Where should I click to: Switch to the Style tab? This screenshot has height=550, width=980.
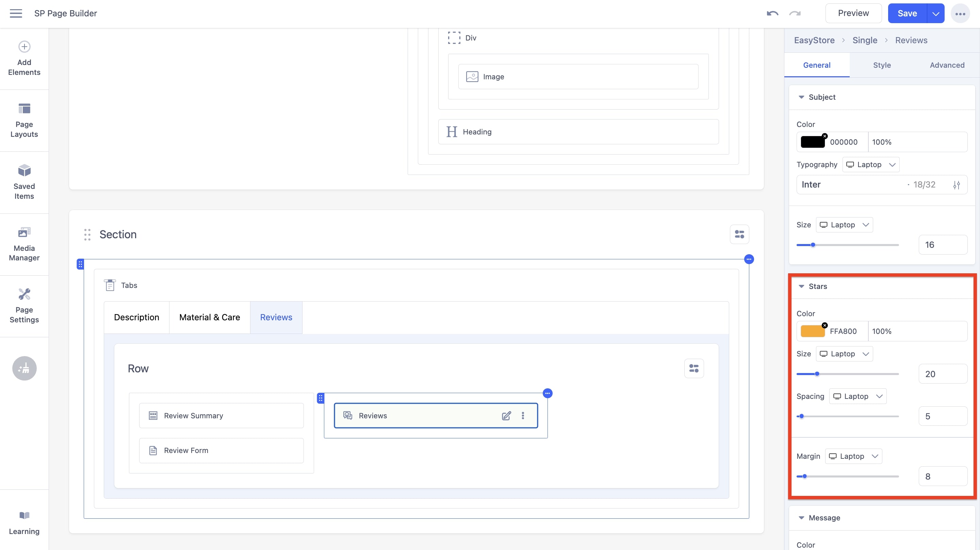click(882, 65)
